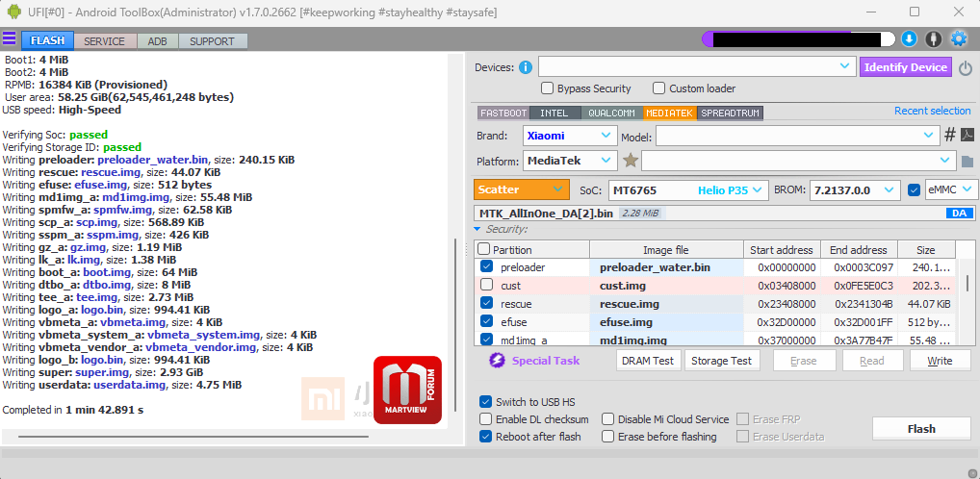Enable Disable Mi Cloud Service checkbox
This screenshot has width=980, height=479.
coord(607,419)
